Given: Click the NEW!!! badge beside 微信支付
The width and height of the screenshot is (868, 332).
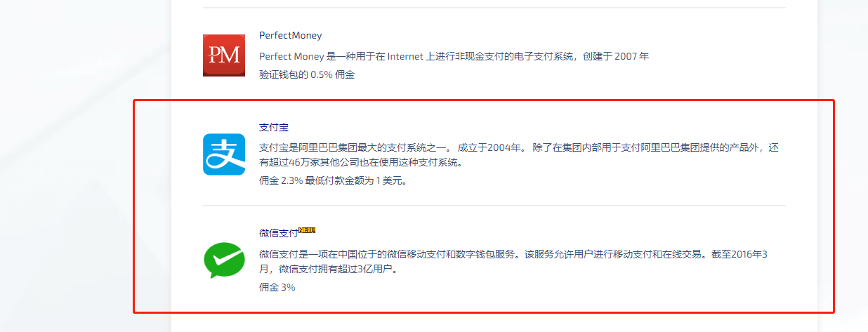Looking at the screenshot, I should click(307, 230).
